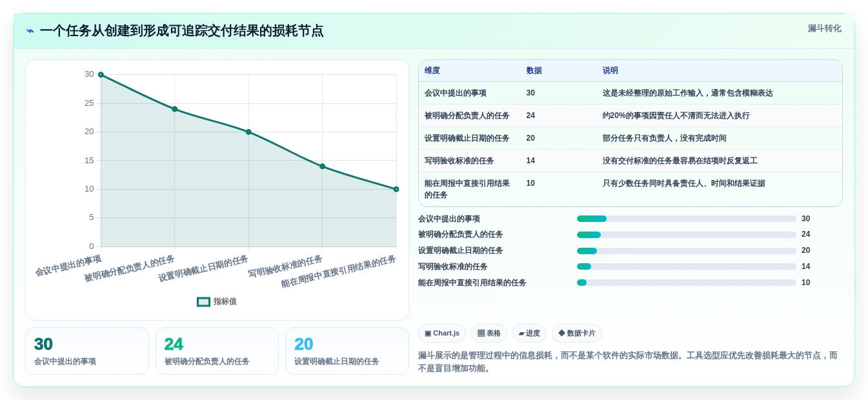This screenshot has height=400, width=868.
Task: Click x-axis label 能在周报中直接引用结果的任务
Action: [338, 272]
